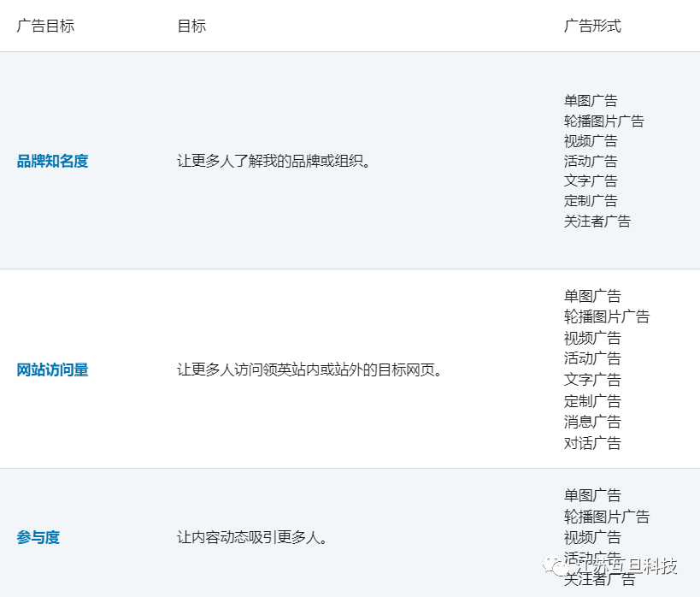Click the 目标 column header
The width and height of the screenshot is (700, 597).
pos(191,26)
